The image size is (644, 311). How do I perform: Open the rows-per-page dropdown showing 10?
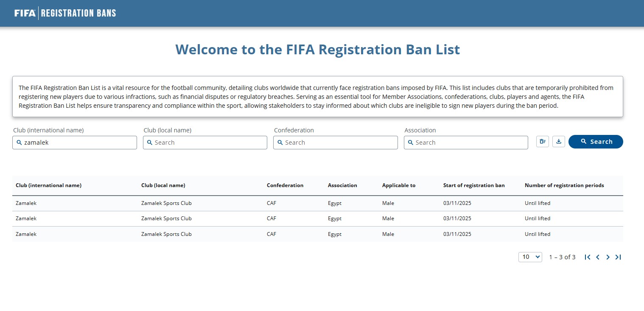pyautogui.click(x=530, y=257)
